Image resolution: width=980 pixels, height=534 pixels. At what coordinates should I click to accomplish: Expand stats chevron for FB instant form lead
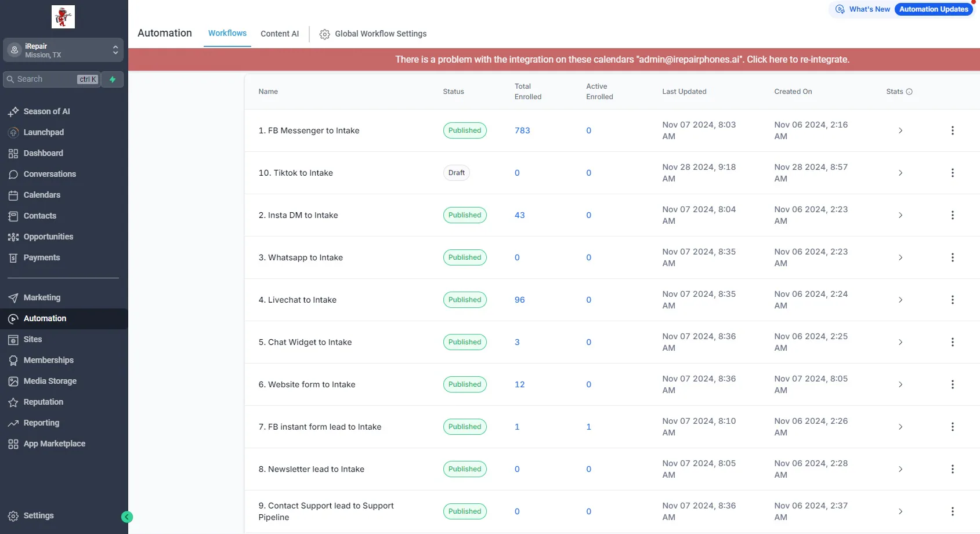(x=900, y=427)
